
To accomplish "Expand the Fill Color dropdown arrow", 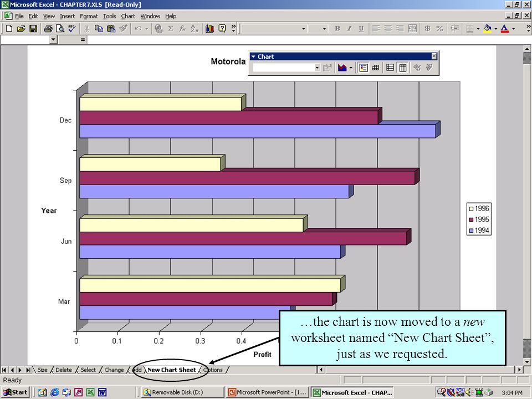I will [x=495, y=29].
